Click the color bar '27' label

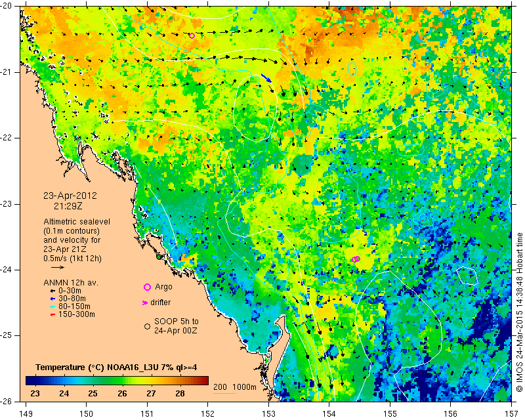click(151, 394)
